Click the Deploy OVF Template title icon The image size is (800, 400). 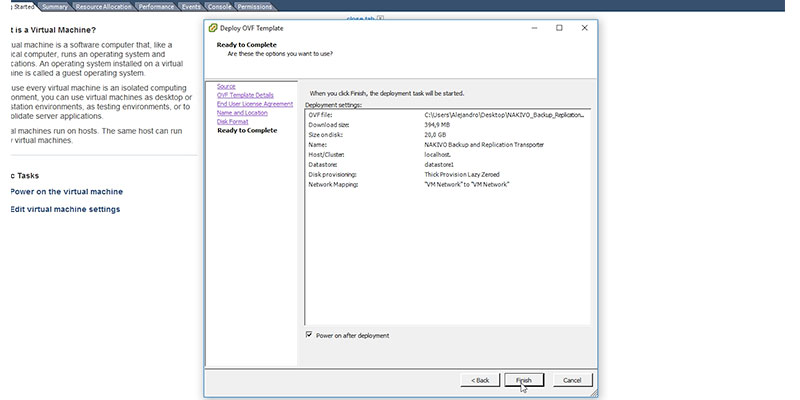(x=213, y=28)
